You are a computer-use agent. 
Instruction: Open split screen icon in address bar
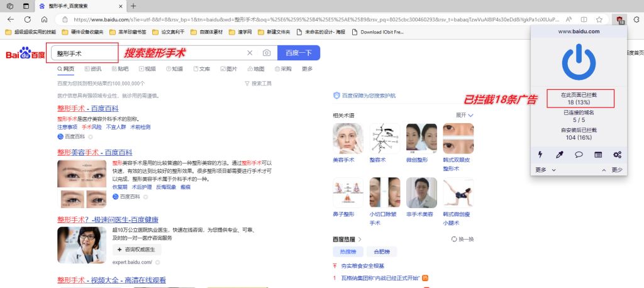click(x=584, y=19)
